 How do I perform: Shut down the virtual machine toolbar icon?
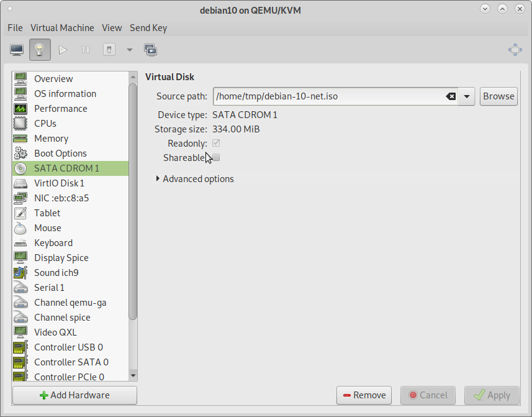tap(109, 50)
